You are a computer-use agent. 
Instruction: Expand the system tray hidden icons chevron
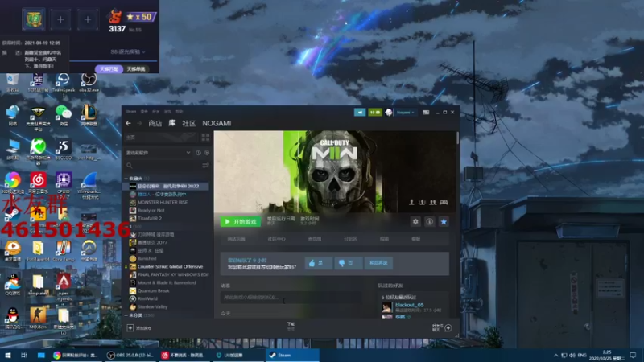555,356
